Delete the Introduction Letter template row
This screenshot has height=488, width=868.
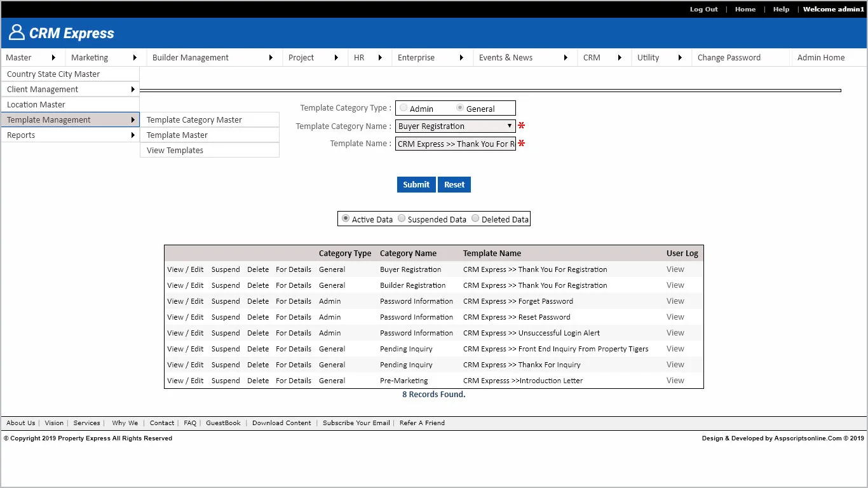(x=258, y=381)
